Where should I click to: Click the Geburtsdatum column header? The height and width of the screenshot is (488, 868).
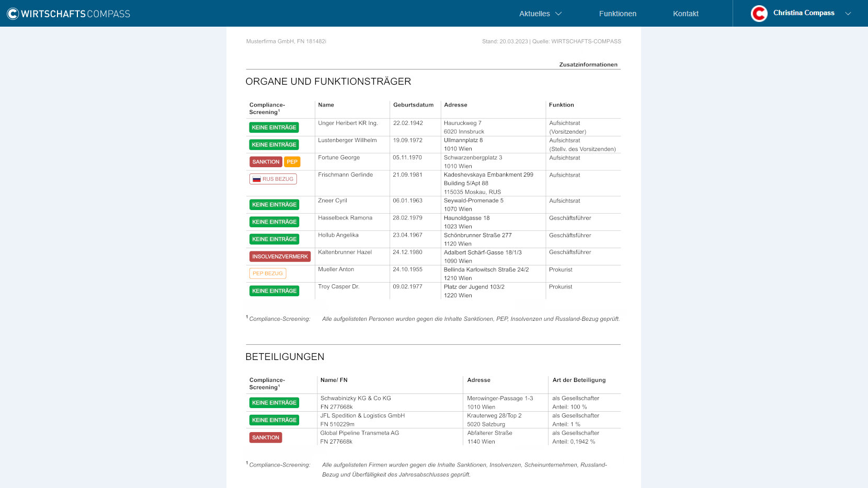pyautogui.click(x=413, y=105)
